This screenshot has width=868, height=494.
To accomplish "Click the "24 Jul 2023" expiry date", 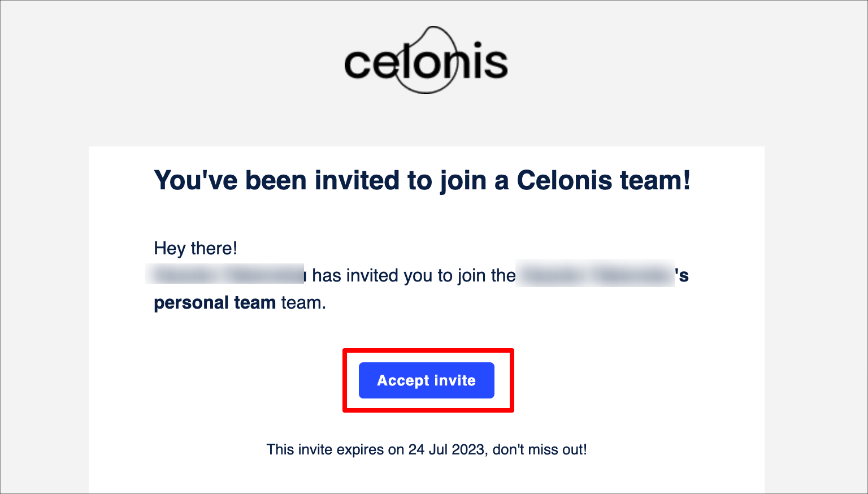I will tap(446, 449).
